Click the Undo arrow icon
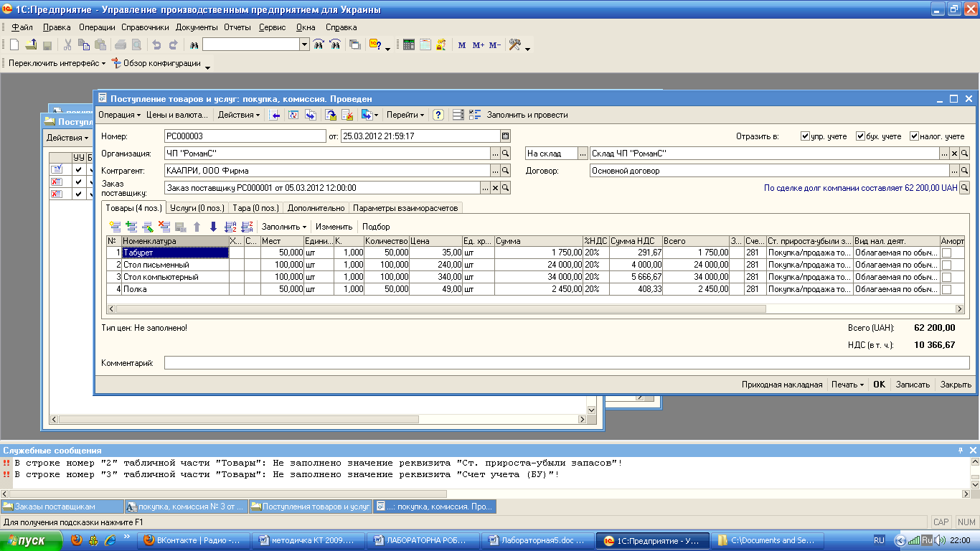 tap(156, 44)
